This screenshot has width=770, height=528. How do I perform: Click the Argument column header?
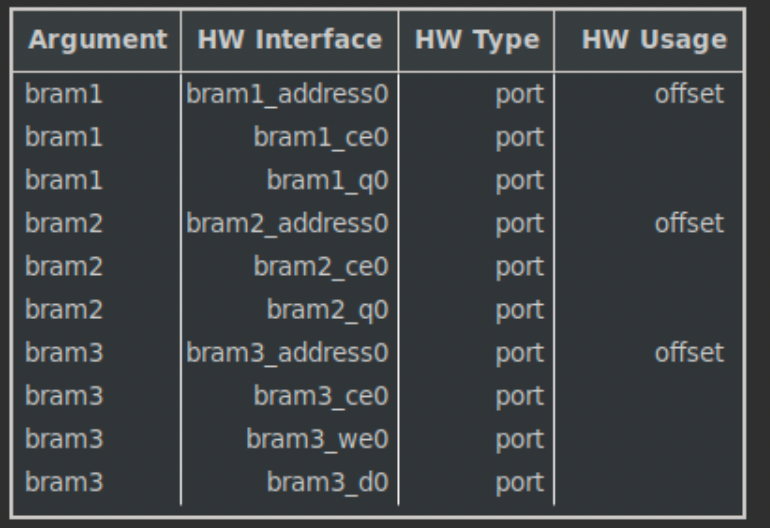click(97, 39)
